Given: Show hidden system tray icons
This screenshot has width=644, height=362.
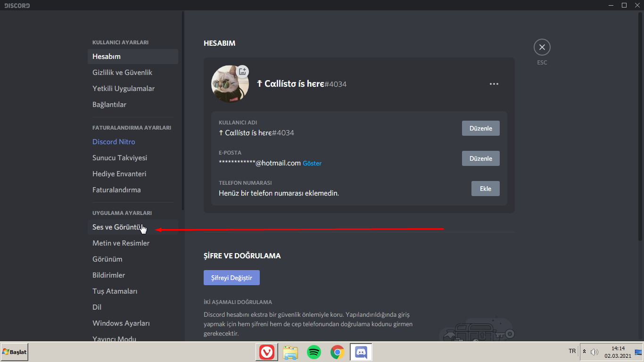Looking at the screenshot, I should pos(585,352).
